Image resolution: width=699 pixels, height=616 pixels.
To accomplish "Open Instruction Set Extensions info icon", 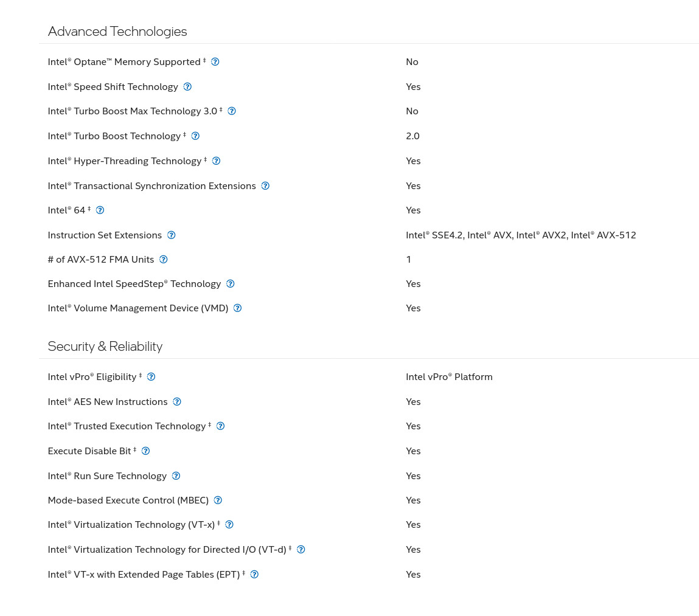I will pos(171,235).
